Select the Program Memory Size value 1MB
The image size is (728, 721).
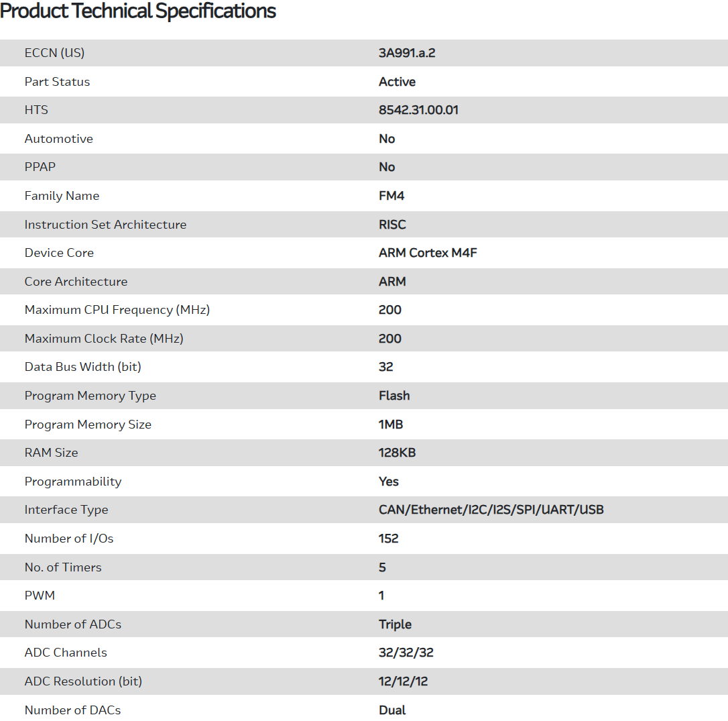[391, 425]
